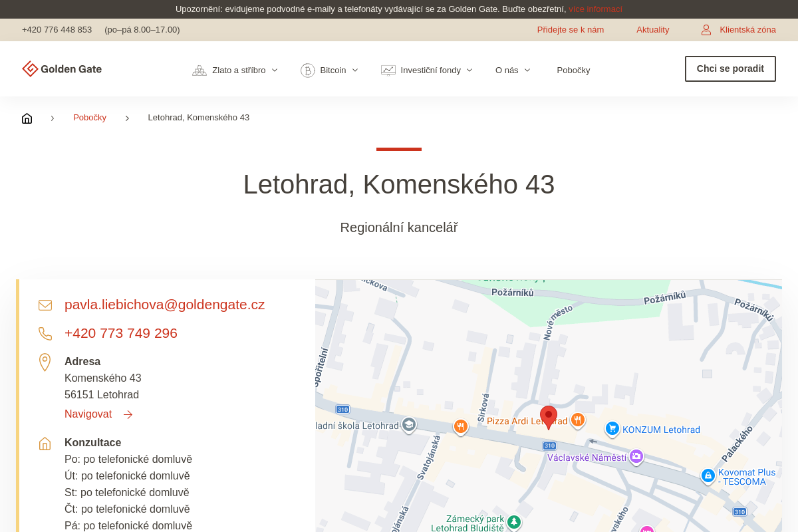Click the Navigovat link
798x532 pixels.
pyautogui.click(x=88, y=414)
